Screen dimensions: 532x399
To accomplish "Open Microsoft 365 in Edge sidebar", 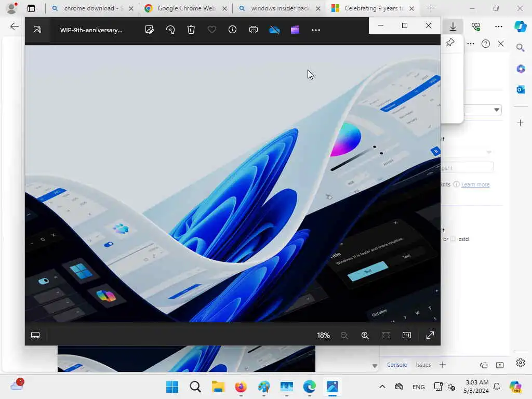I will (521, 69).
